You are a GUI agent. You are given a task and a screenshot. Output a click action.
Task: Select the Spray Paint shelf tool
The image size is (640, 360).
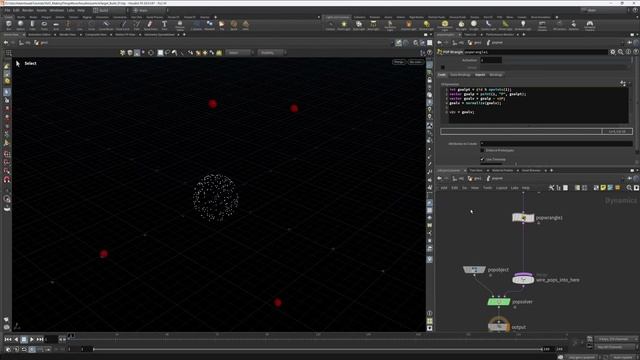(150, 25)
